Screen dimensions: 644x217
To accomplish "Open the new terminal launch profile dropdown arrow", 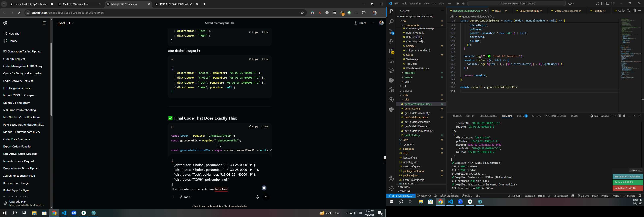I will [x=615, y=116].
